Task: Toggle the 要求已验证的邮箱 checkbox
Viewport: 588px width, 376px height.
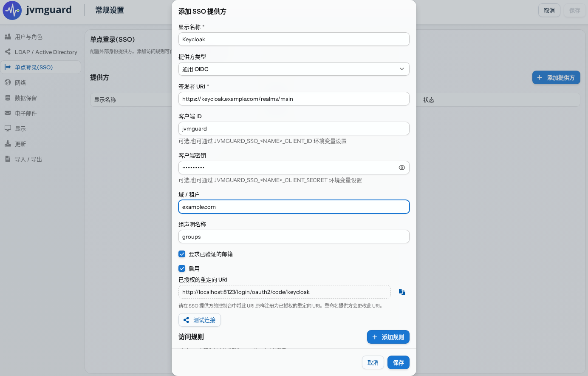Action: point(182,254)
